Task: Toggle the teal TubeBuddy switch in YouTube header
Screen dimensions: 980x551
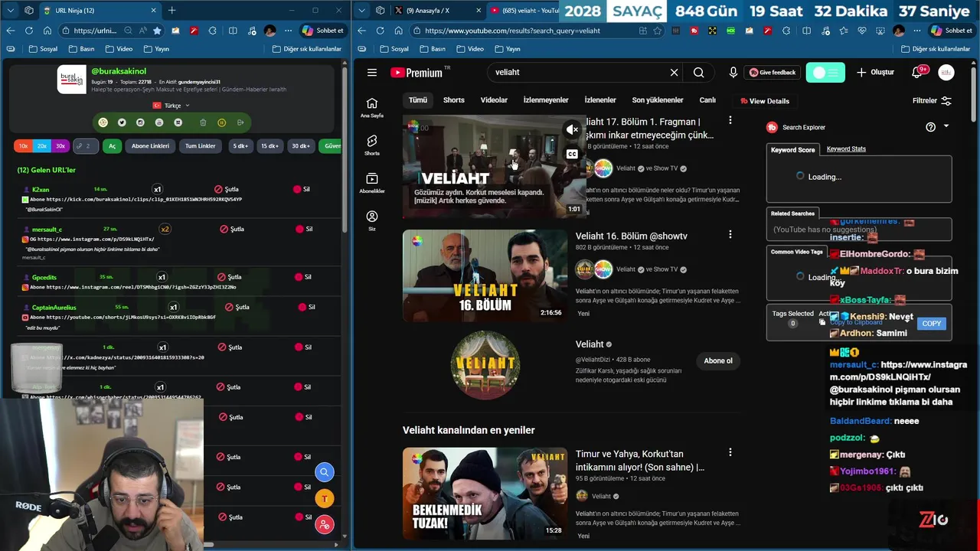Action: coord(825,73)
